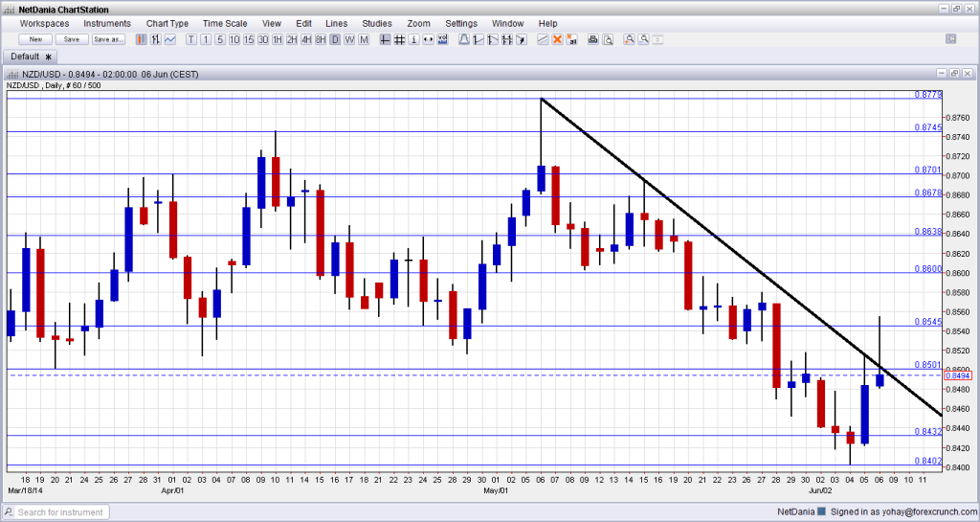980x522 pixels.
Task: Select line chart type icon
Action: coord(170,39)
